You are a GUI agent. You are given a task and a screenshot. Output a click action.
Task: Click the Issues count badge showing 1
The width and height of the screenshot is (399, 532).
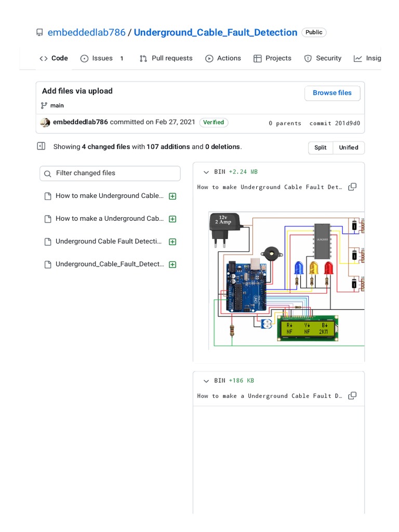(122, 58)
